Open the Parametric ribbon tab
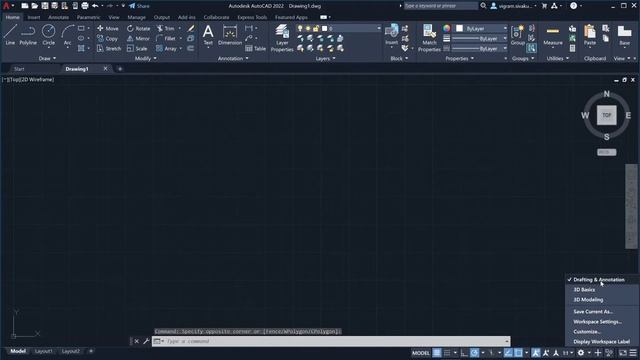This screenshot has width=640, height=360. tap(88, 17)
